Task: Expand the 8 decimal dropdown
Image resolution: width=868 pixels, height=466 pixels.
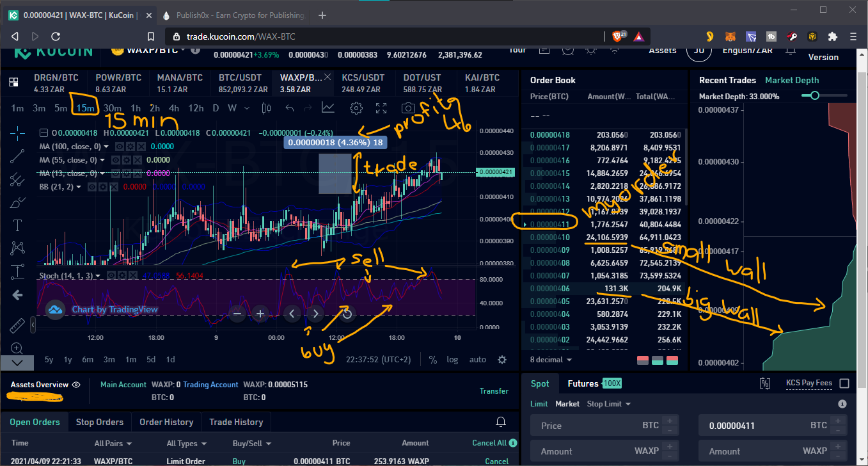Action: pyautogui.click(x=551, y=360)
